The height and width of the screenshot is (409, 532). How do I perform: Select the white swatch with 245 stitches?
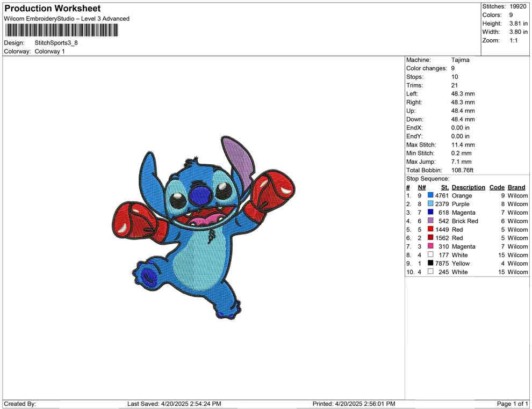[430, 272]
